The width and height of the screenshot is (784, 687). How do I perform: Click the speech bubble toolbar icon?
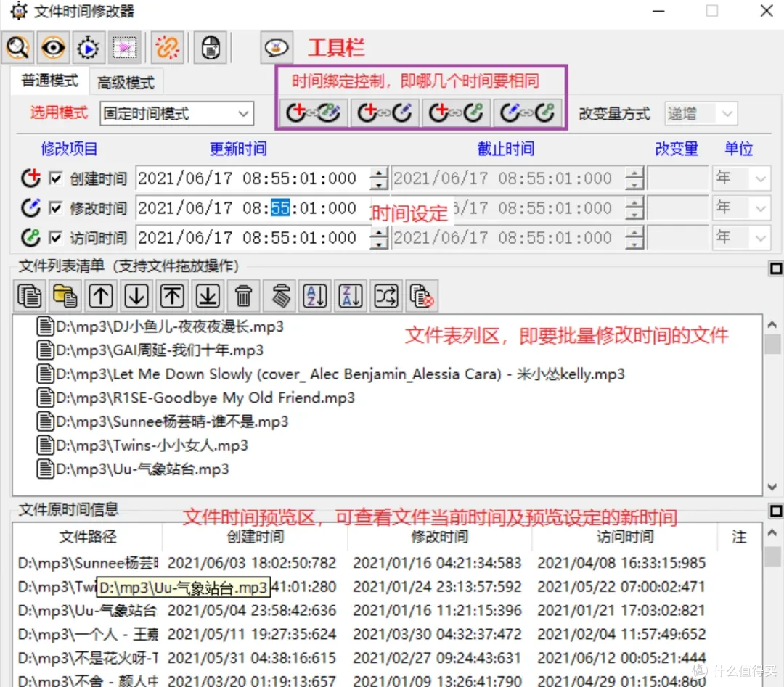(x=277, y=47)
